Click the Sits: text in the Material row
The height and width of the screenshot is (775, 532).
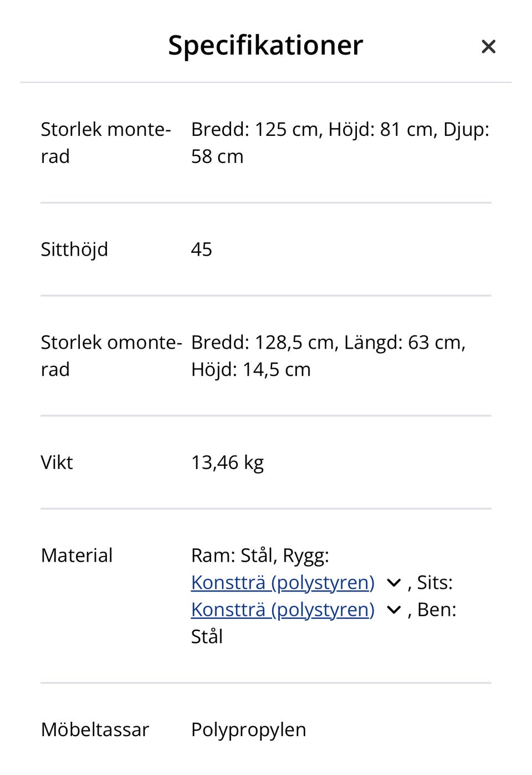(x=434, y=583)
